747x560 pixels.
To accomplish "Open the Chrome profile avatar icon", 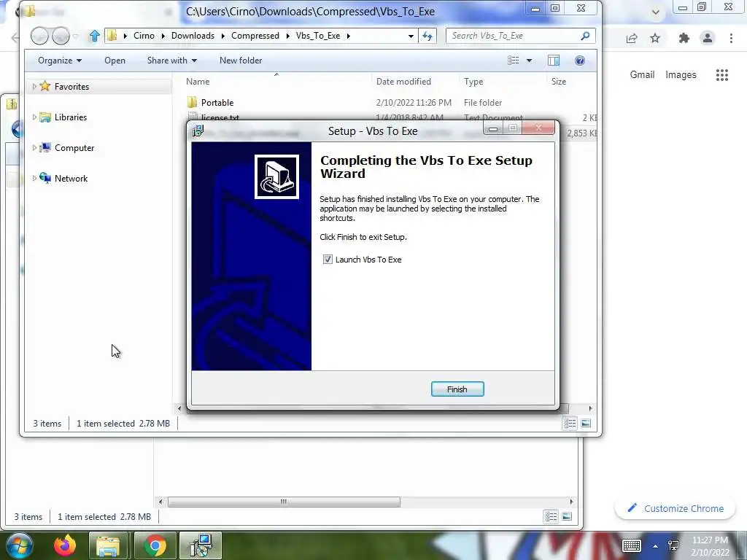I will 708,39.
